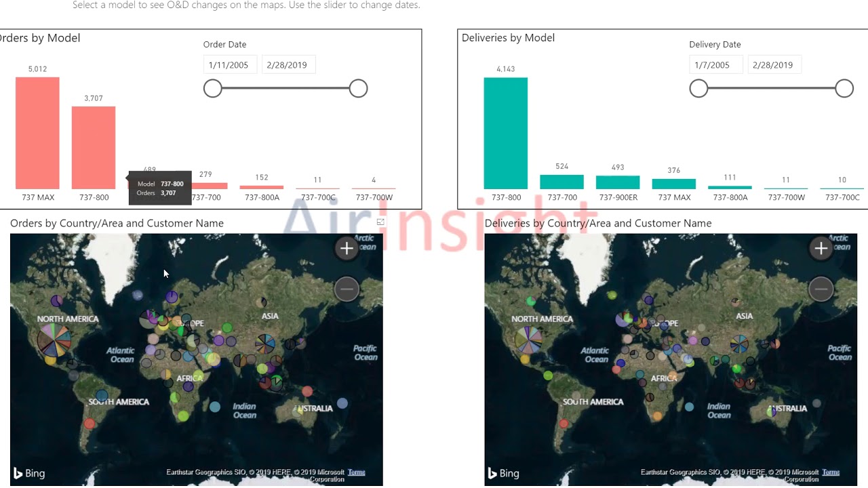This screenshot has width=868, height=488.
Task: Click 737-700W label in Orders chart
Action: pos(374,198)
